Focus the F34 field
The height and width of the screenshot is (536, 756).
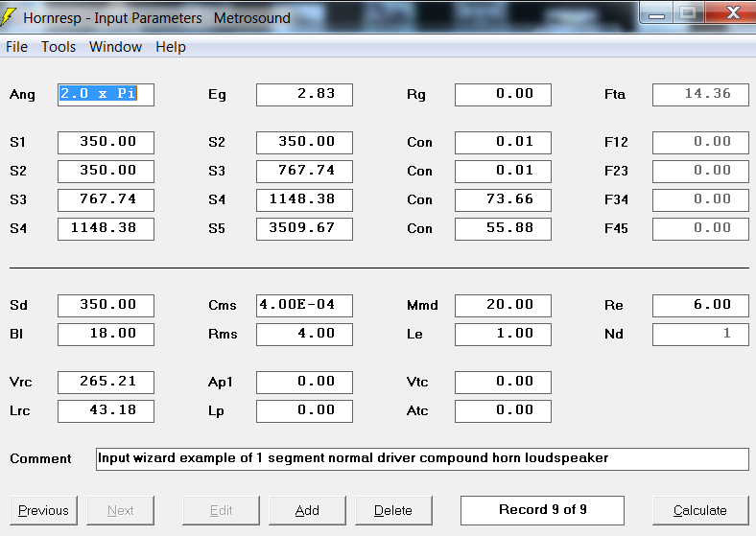point(700,200)
